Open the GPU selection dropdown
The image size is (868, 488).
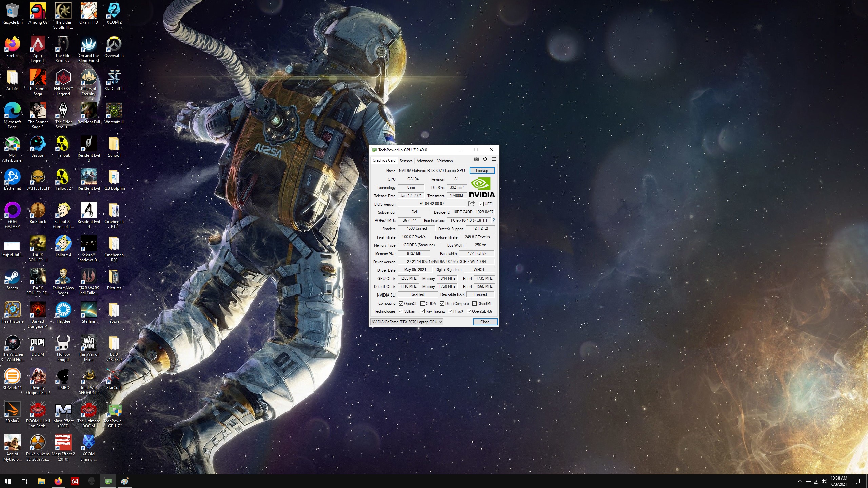pos(407,322)
